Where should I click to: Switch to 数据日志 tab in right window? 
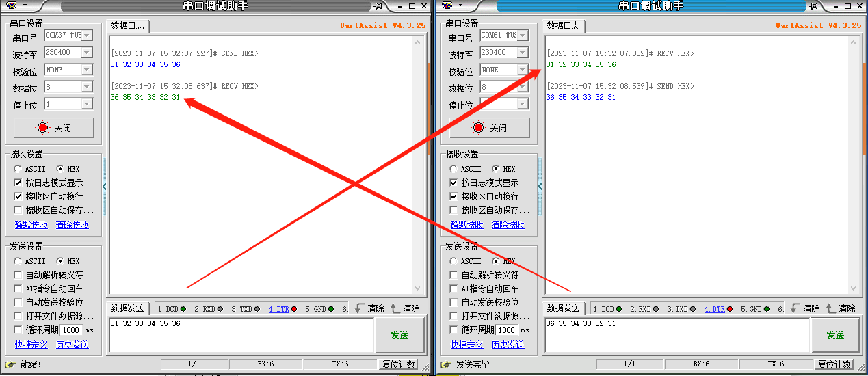[x=563, y=26]
